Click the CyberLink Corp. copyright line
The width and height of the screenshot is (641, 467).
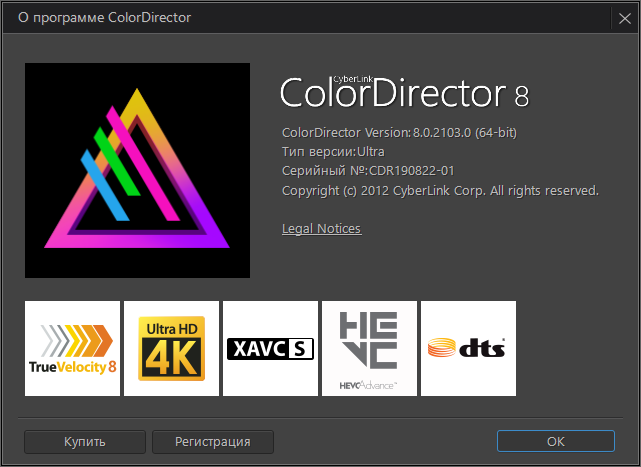[440, 190]
